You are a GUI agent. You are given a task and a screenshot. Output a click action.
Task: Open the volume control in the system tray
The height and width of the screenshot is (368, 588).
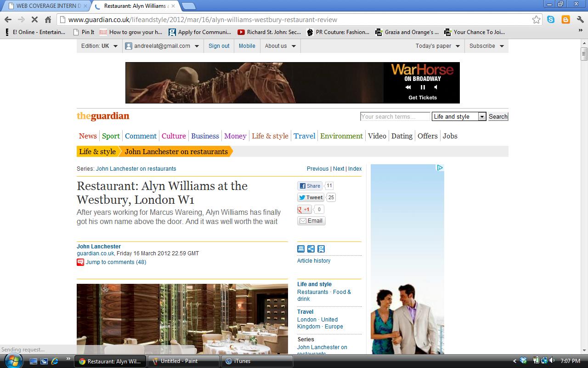coord(552,361)
